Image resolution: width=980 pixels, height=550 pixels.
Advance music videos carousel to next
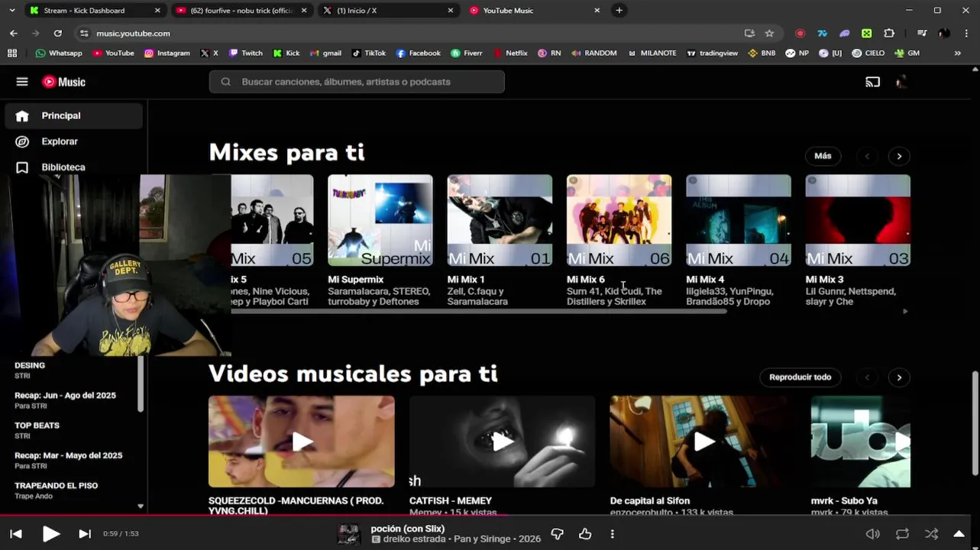coord(899,377)
